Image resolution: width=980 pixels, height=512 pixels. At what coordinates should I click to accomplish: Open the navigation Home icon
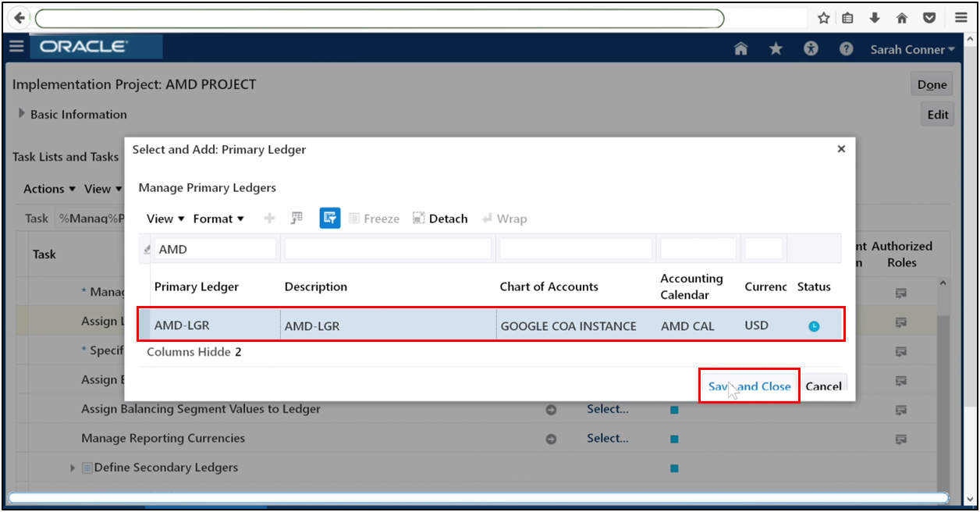pyautogui.click(x=740, y=48)
